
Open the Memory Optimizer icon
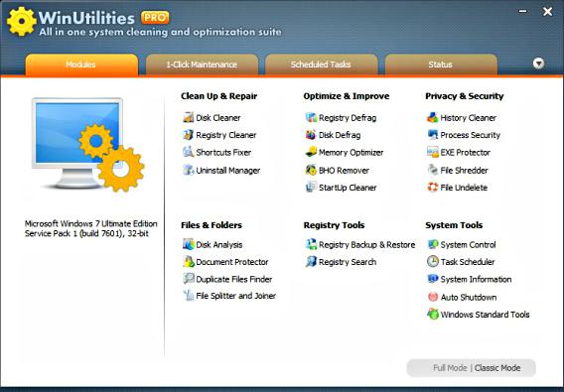point(311,152)
